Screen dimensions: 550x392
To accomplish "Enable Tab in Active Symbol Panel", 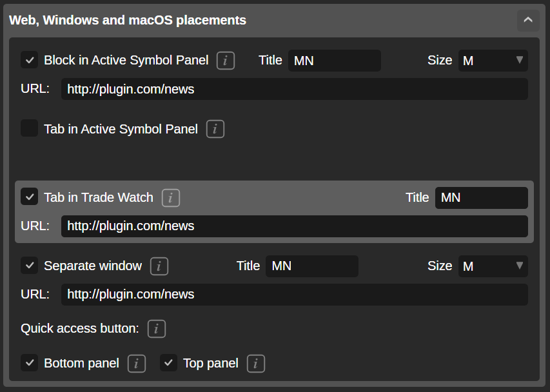I will 29,128.
